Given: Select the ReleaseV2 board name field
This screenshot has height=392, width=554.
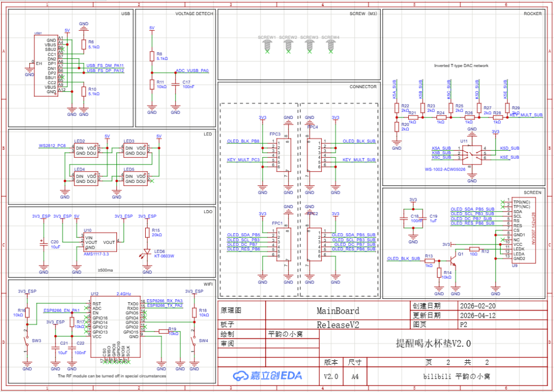Looking at the screenshot, I should [338, 324].
